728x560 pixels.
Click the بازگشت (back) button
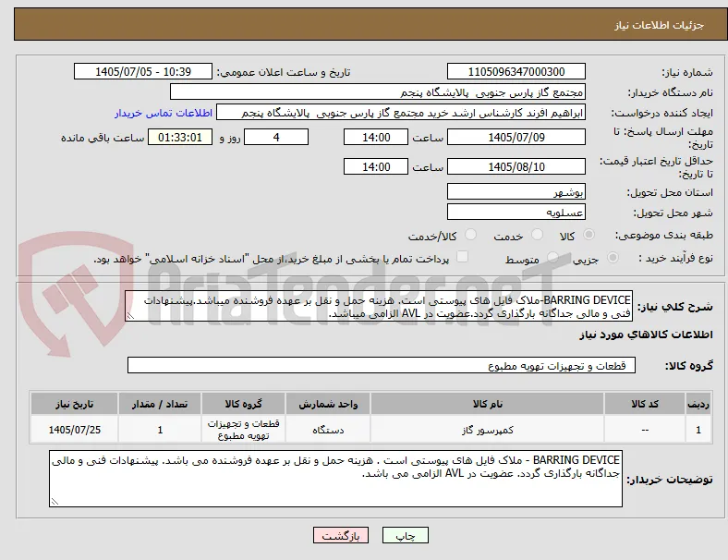coord(341,535)
